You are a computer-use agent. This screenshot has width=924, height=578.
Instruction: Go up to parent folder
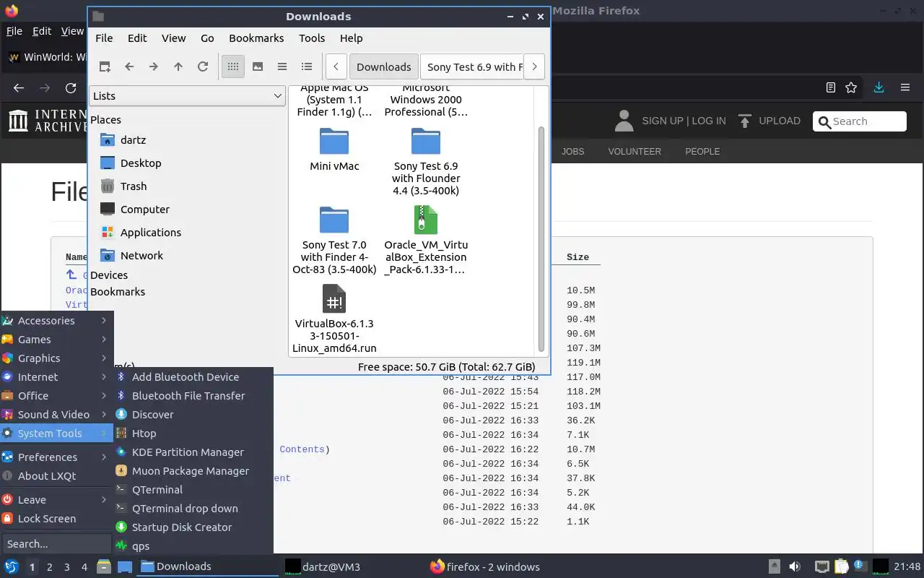coord(178,66)
